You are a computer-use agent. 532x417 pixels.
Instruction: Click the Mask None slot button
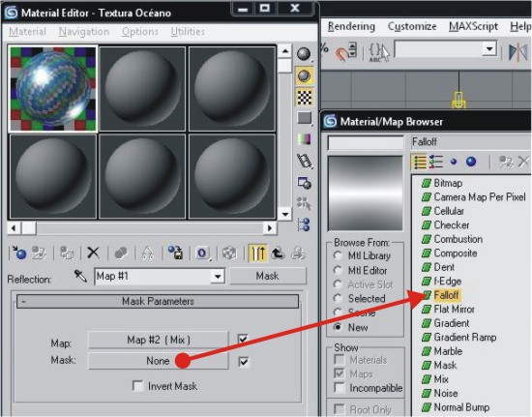[158, 361]
